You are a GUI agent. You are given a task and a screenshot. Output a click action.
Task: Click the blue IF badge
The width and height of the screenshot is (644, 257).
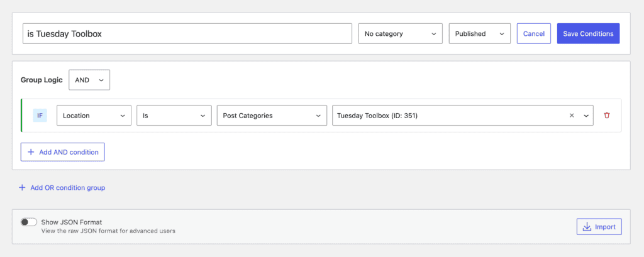click(x=40, y=116)
